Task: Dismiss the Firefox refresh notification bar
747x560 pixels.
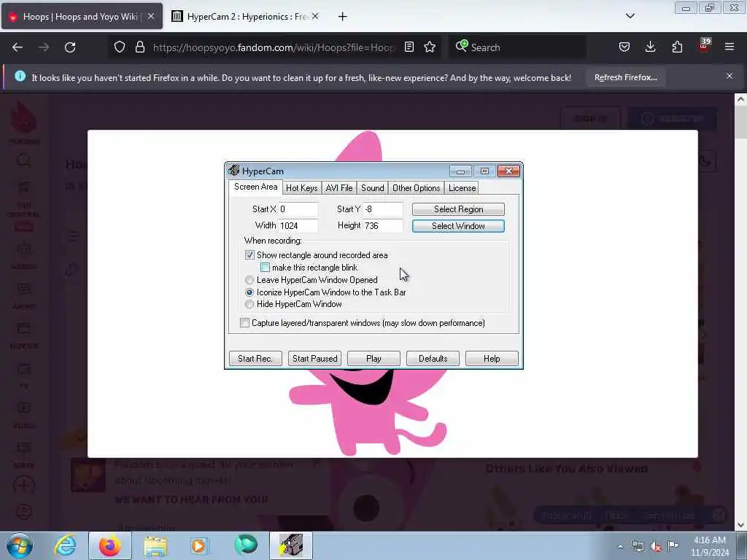Action: [x=729, y=76]
